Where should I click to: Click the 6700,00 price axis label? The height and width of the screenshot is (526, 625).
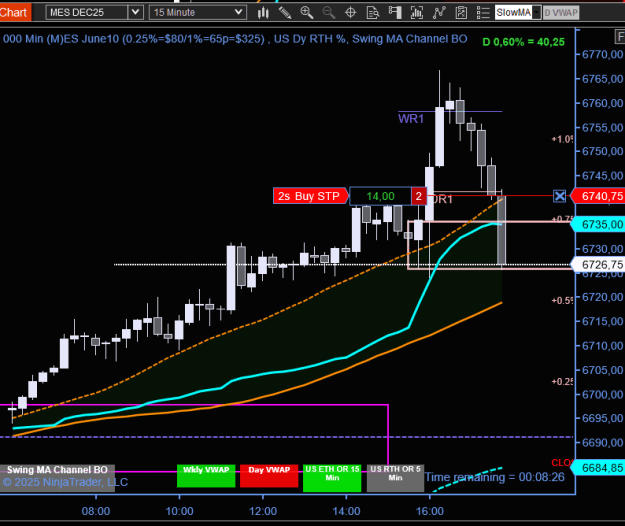[x=602, y=394]
